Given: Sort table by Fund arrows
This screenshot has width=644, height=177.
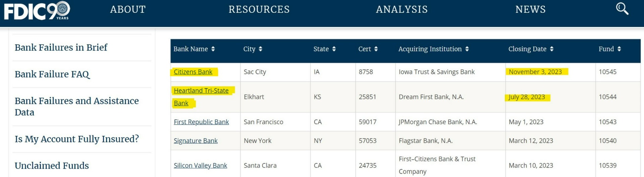Looking at the screenshot, I should [x=619, y=49].
